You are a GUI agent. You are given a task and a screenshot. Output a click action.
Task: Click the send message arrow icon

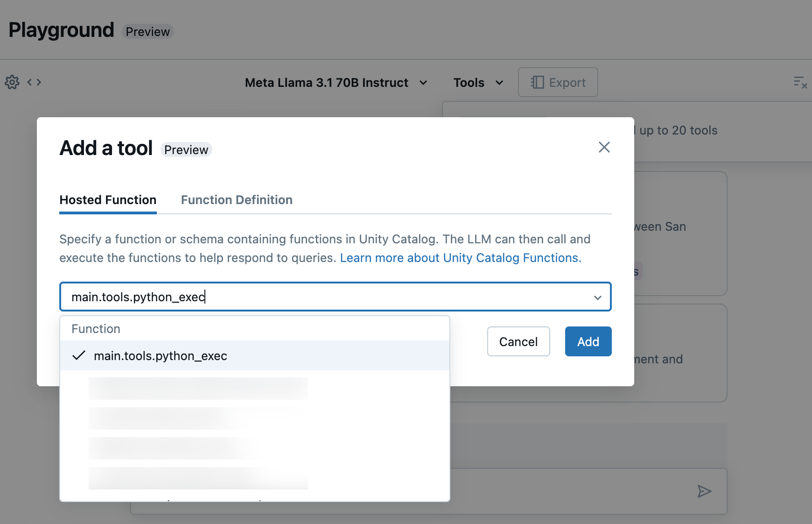pyautogui.click(x=705, y=491)
